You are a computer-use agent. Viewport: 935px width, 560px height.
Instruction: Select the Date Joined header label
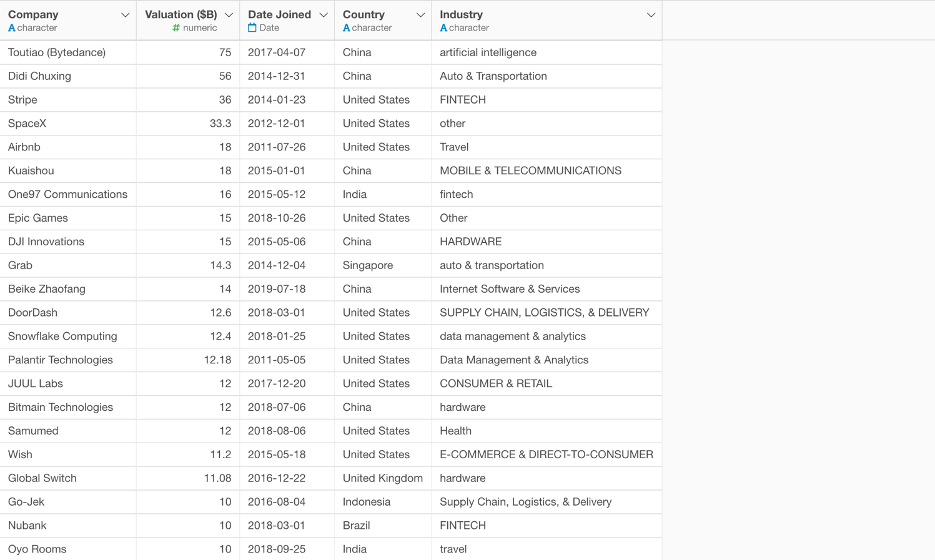point(279,14)
